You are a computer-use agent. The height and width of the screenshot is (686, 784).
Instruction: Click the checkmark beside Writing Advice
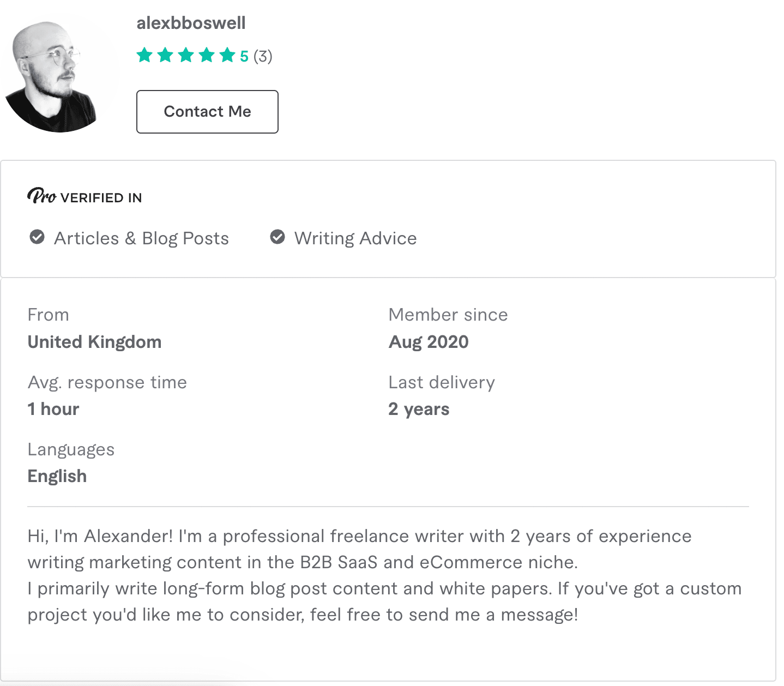[278, 237]
